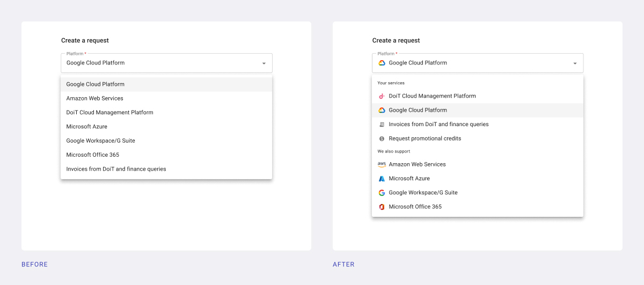Select DoiT Cloud Management Platform in Before list
644x285 pixels.
(x=166, y=113)
